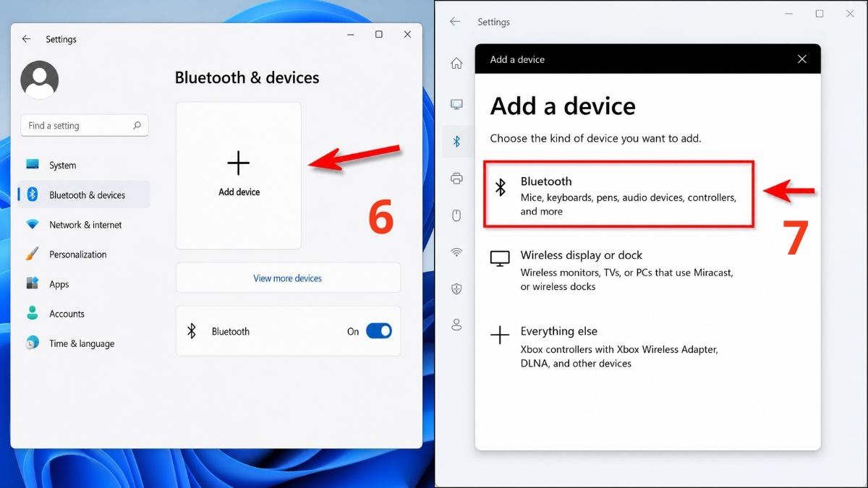Image resolution: width=868 pixels, height=488 pixels.
Task: Open System settings in the left menu
Action: tap(84, 165)
